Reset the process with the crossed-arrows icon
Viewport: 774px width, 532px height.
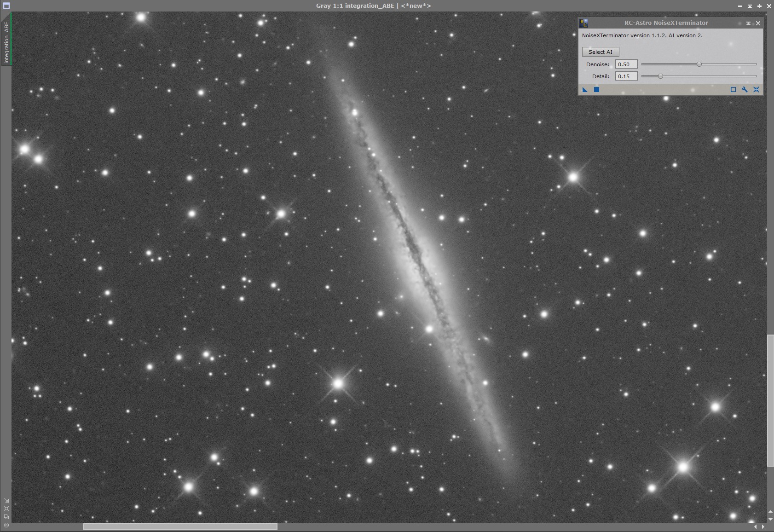pyautogui.click(x=756, y=90)
